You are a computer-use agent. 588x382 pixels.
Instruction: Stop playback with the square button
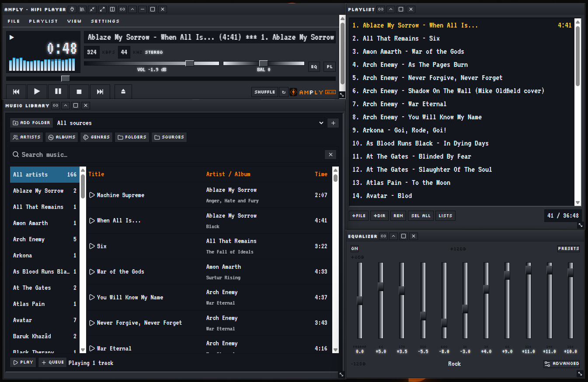(79, 92)
